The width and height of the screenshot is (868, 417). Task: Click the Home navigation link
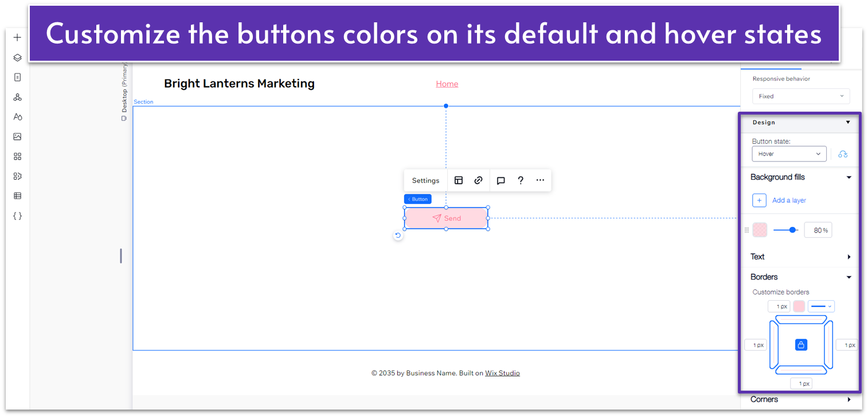[447, 84]
